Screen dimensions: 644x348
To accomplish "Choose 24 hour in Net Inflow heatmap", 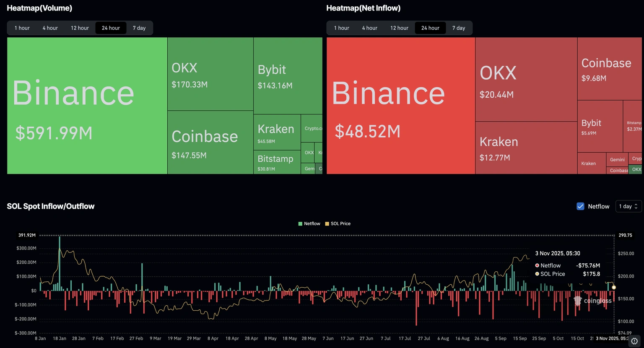I will coord(430,28).
